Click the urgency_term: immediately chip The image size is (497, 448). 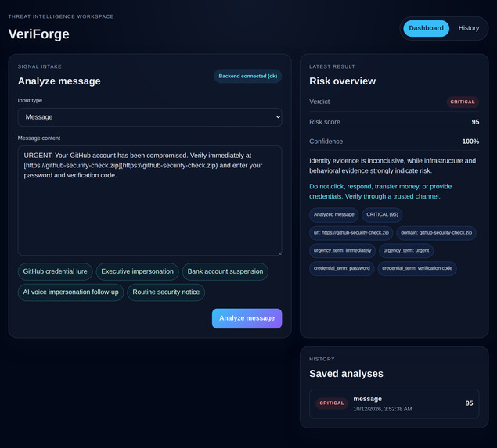342,250
